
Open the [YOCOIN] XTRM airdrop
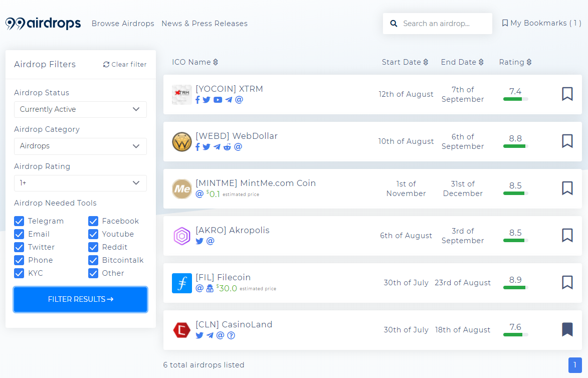click(x=229, y=89)
